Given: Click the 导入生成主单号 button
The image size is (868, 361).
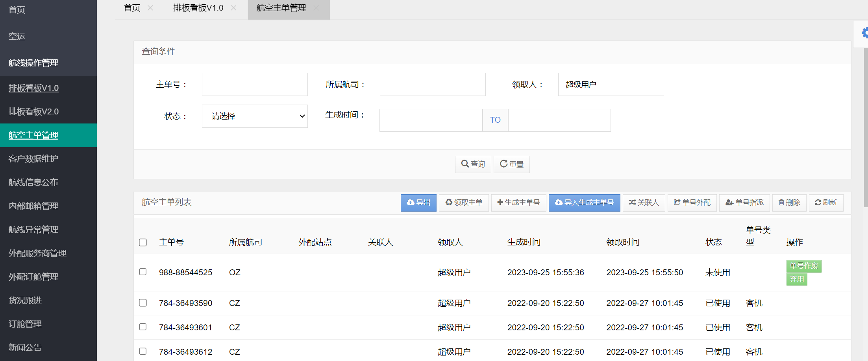Looking at the screenshot, I should click(x=584, y=203).
